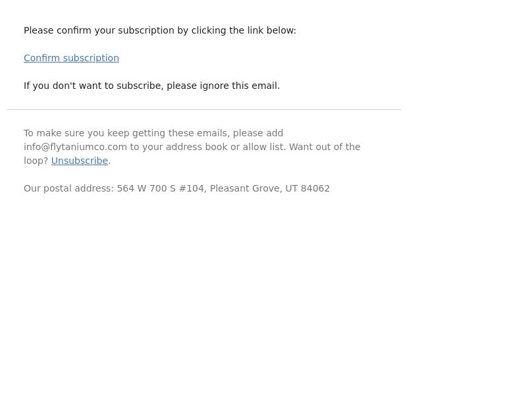Open the Confirm subscription link
The image size is (532, 395).
(71, 58)
